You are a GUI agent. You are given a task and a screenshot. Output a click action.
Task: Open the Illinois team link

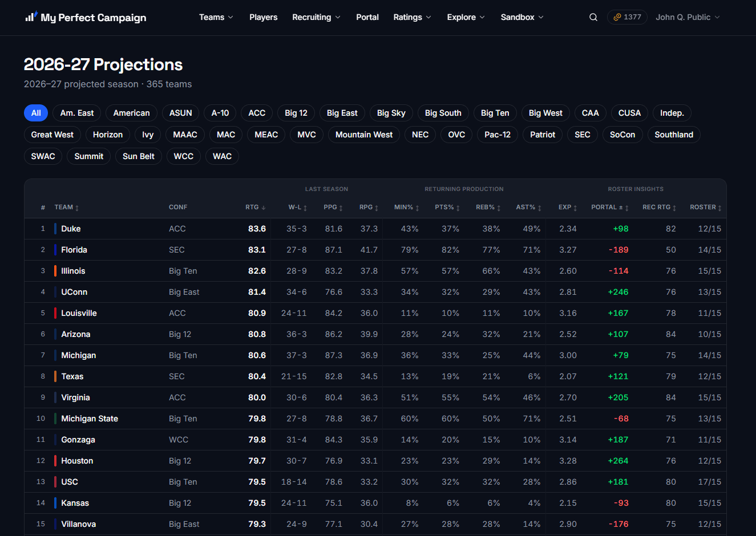click(x=73, y=271)
